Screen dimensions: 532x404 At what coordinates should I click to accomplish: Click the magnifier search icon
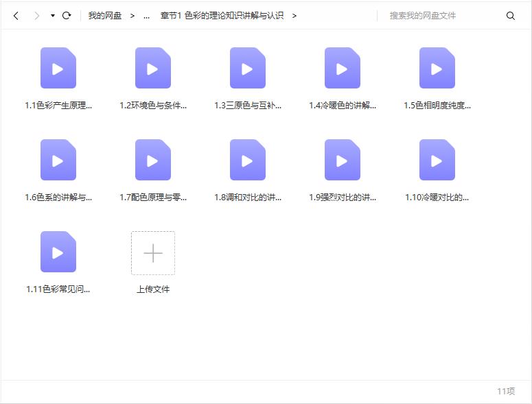[x=510, y=16]
